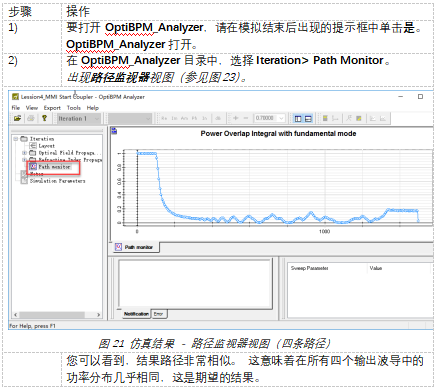This screenshot has height=389, width=436.
Task: Toggle the vertical split panel layout button
Action: 298,118
